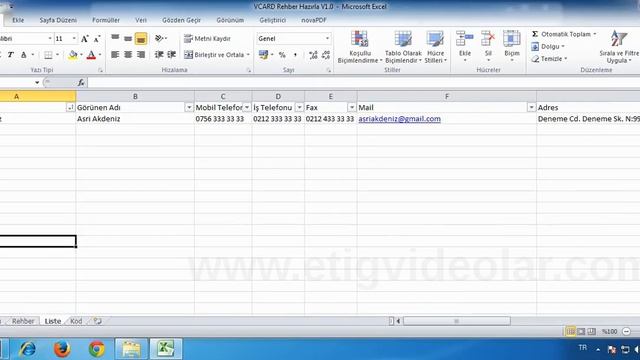640x360 pixels.
Task: Apply comma thousands separator style
Action: pyautogui.click(x=295, y=55)
